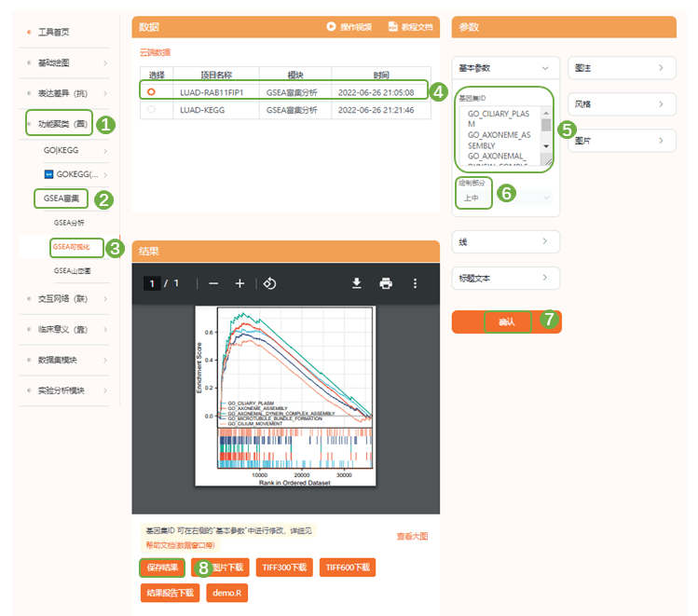Open the 绘制部分 dropdown showing 上中
This screenshot has width=698, height=616.
[506, 198]
